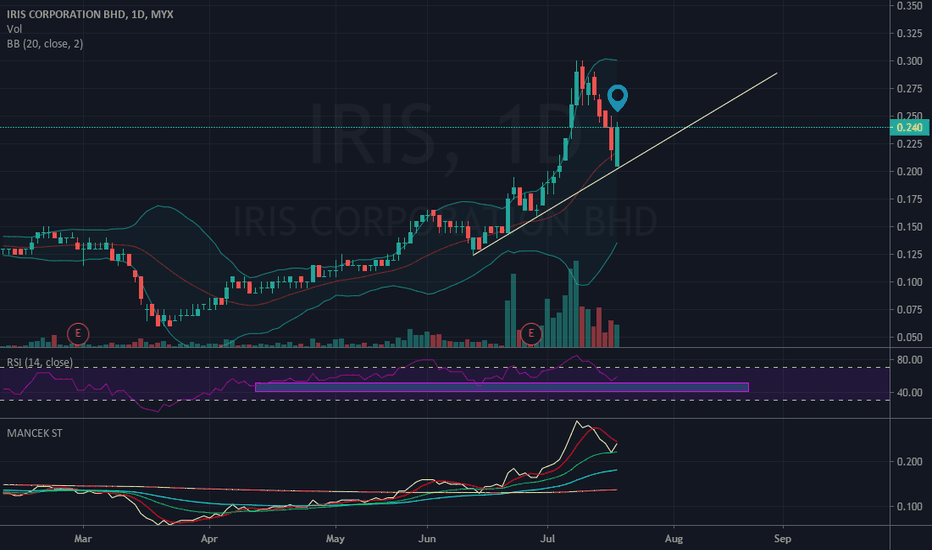Click the Vol indicator label
The width and height of the screenshot is (932, 550).
click(14, 29)
